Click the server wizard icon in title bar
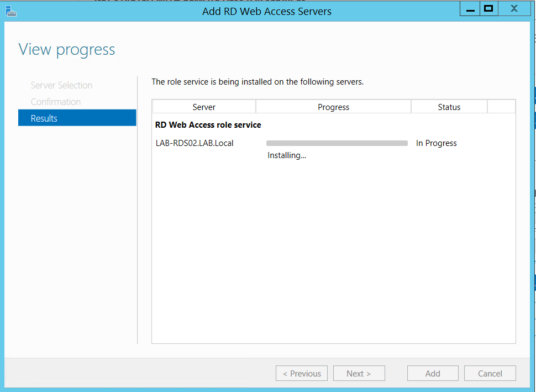Viewport: 536px width, 392px height. [11, 11]
